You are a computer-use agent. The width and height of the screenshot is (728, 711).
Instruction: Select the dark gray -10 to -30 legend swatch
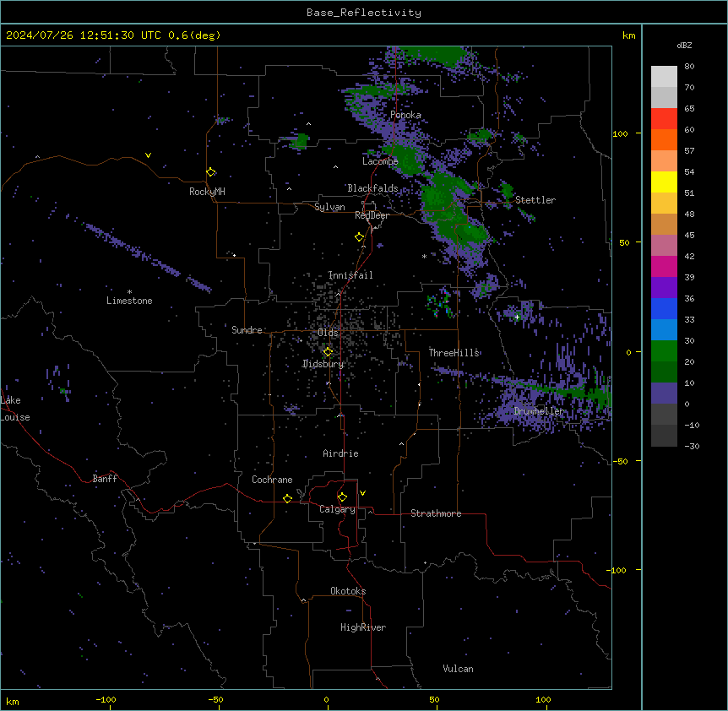click(664, 436)
